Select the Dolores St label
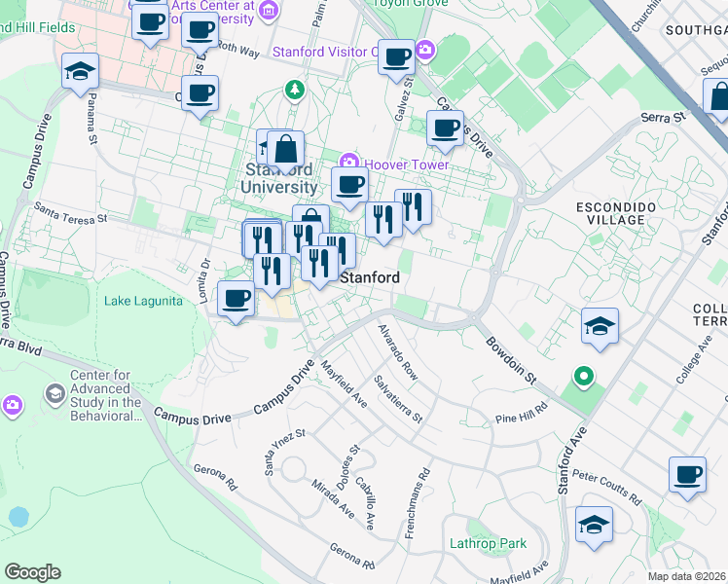This screenshot has height=584, width=728. (x=347, y=467)
